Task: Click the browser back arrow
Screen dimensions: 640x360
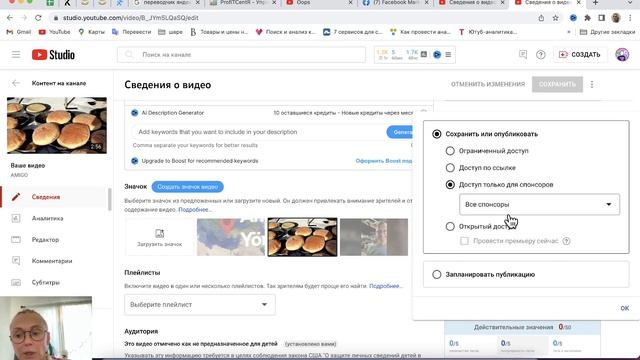Action: point(10,18)
